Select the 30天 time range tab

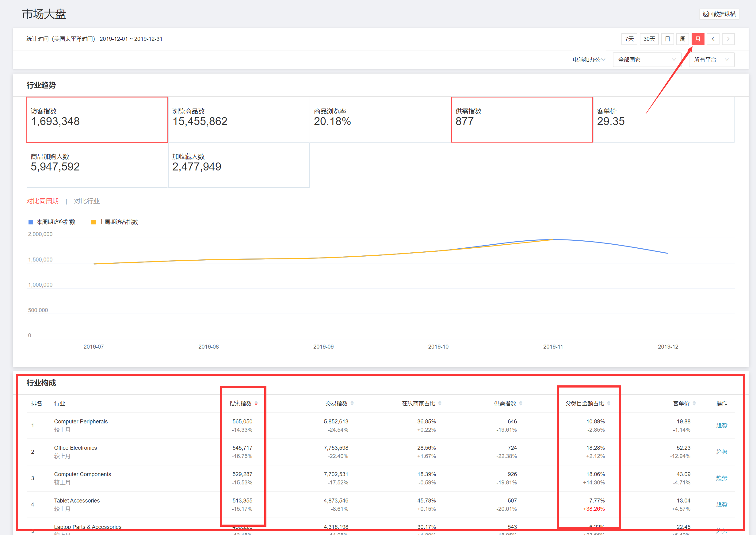coord(649,39)
